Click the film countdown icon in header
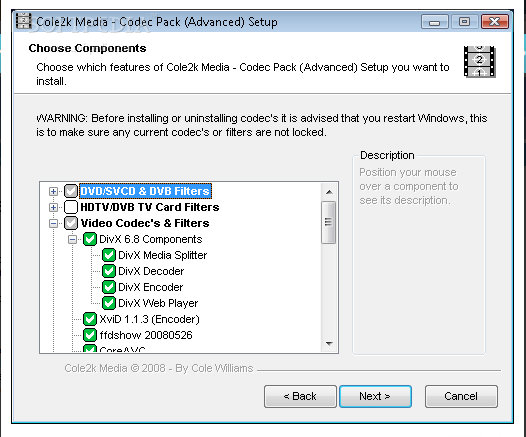Viewport: 526px width, 437px height. 479,61
